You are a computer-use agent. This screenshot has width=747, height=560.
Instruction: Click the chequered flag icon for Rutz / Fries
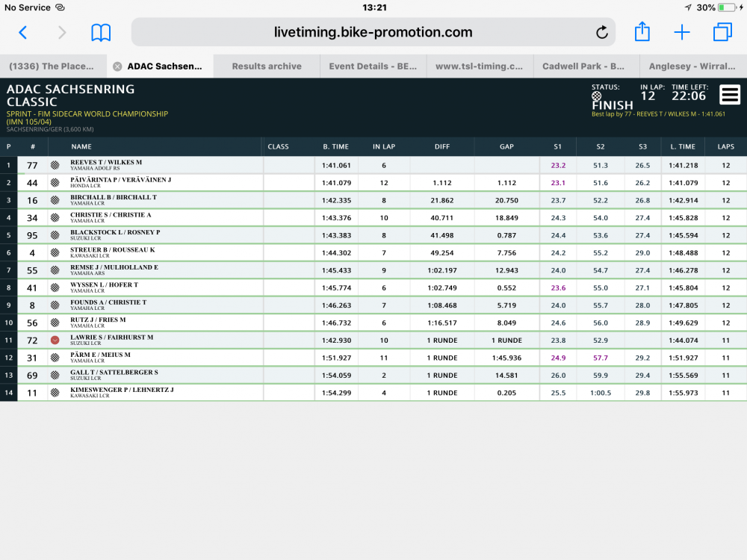[x=55, y=323]
